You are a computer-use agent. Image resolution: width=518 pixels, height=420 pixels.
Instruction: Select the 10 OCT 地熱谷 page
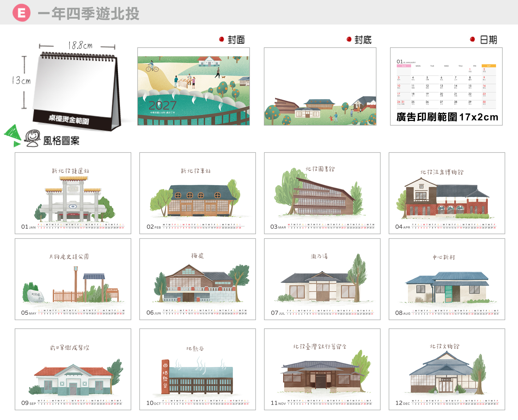[198, 369]
